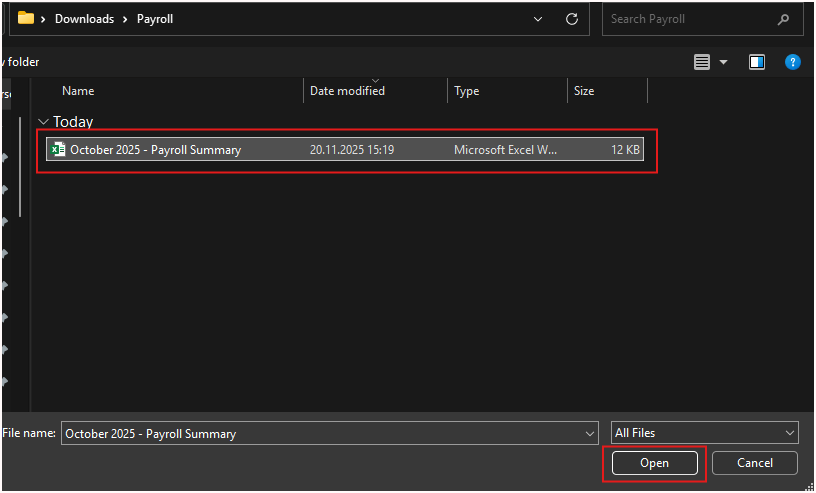Screen dimensions: 816x493
Task: Open the All Files type dropdown
Action: (704, 433)
